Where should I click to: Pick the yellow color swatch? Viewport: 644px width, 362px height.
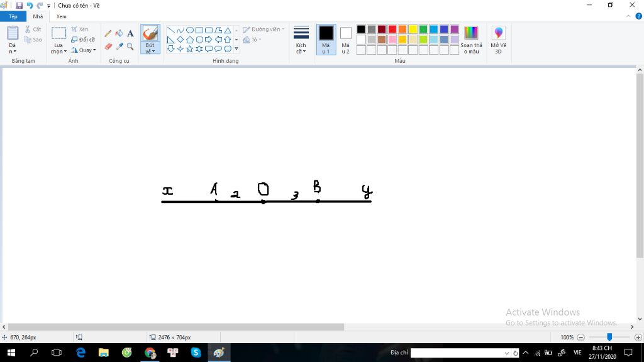413,29
